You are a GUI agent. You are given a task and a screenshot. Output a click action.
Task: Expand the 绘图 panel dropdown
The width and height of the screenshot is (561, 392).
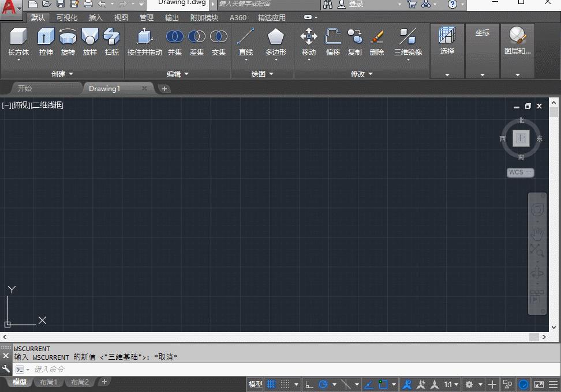[270, 74]
